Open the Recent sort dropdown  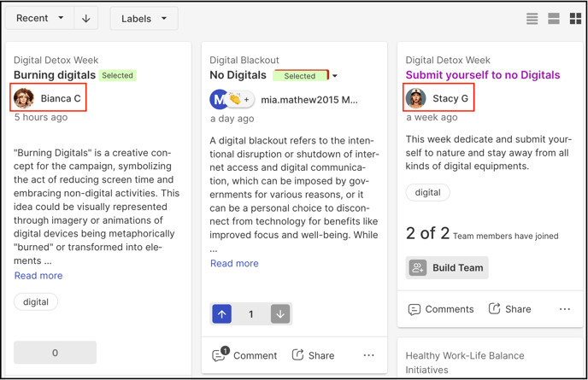tap(39, 19)
